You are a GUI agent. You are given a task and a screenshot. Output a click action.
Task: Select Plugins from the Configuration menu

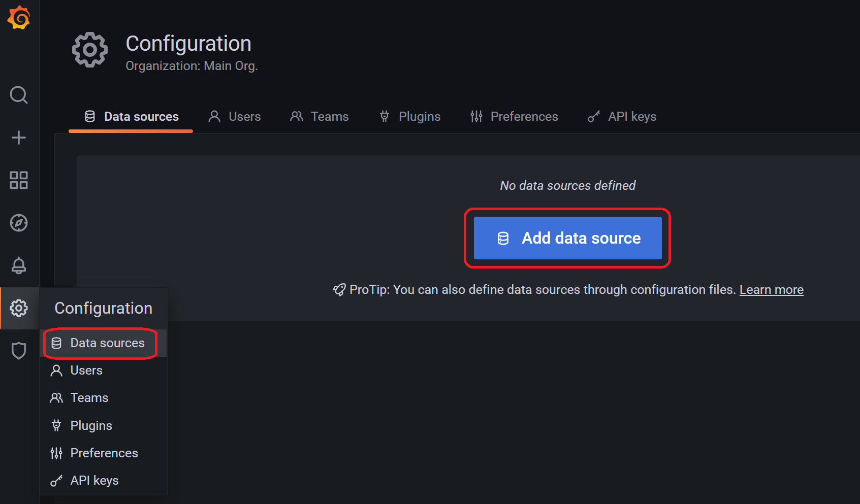tap(90, 425)
